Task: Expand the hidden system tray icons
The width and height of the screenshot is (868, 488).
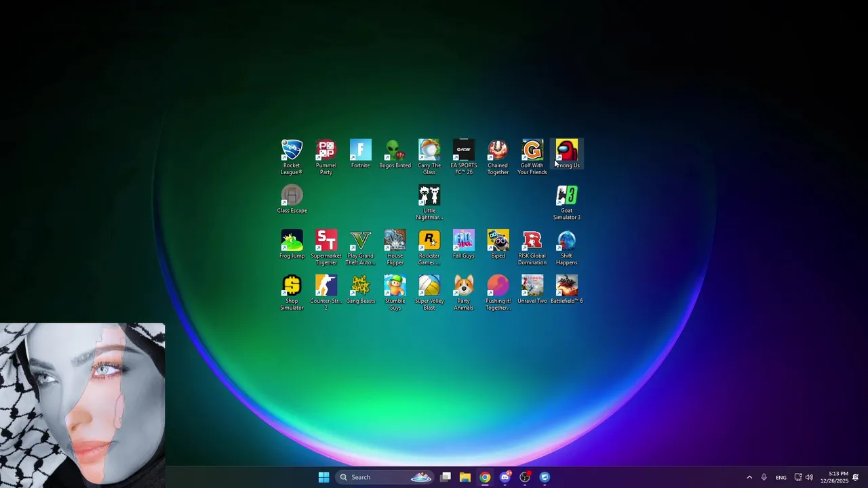Action: 749,477
